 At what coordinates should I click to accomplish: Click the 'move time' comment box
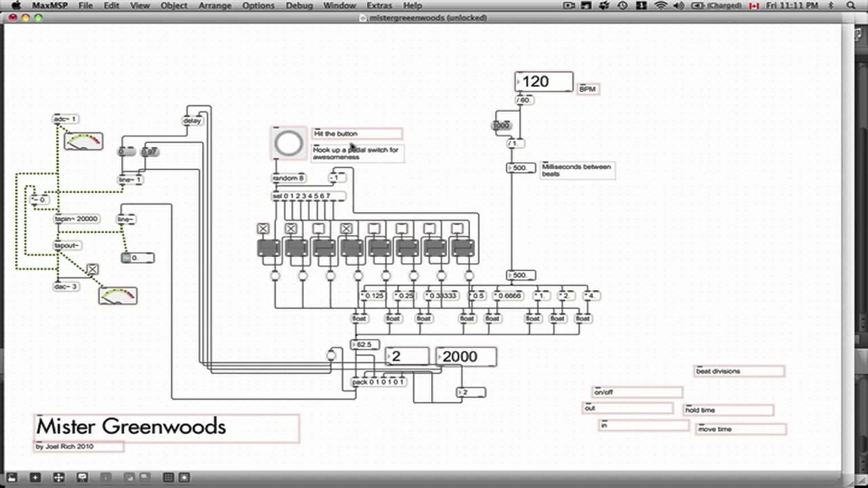(x=741, y=429)
